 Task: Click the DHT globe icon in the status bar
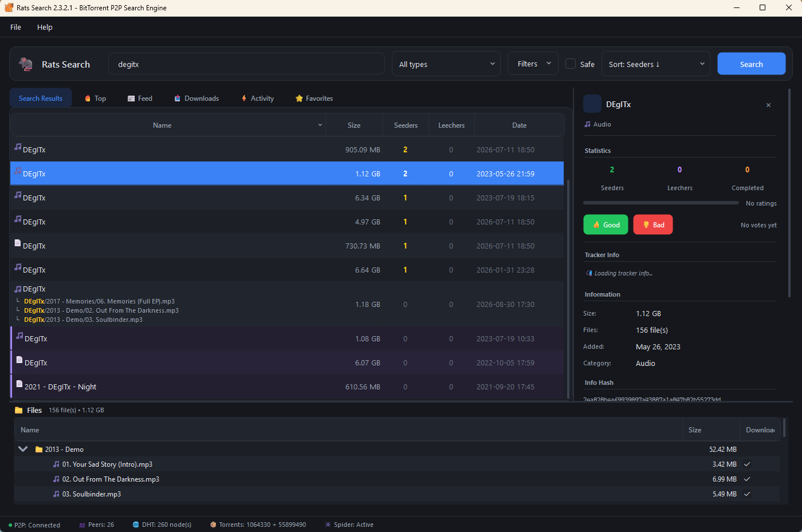[136, 525]
